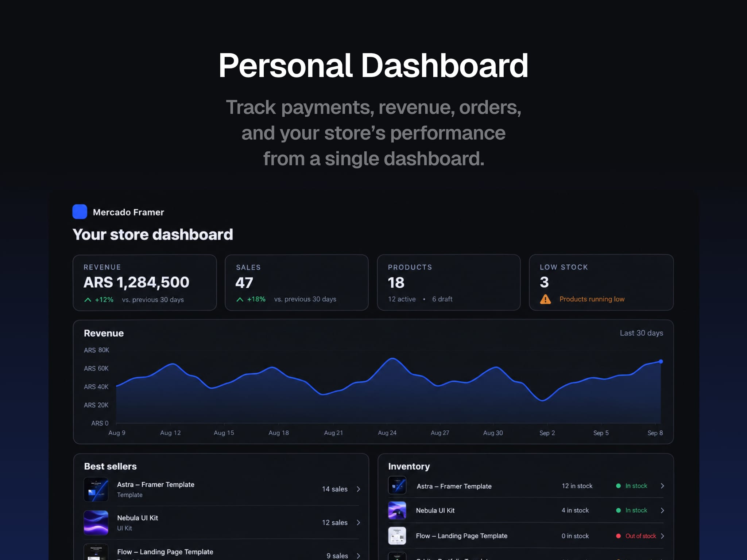Click the green status dot for Astra inventory

(618, 486)
